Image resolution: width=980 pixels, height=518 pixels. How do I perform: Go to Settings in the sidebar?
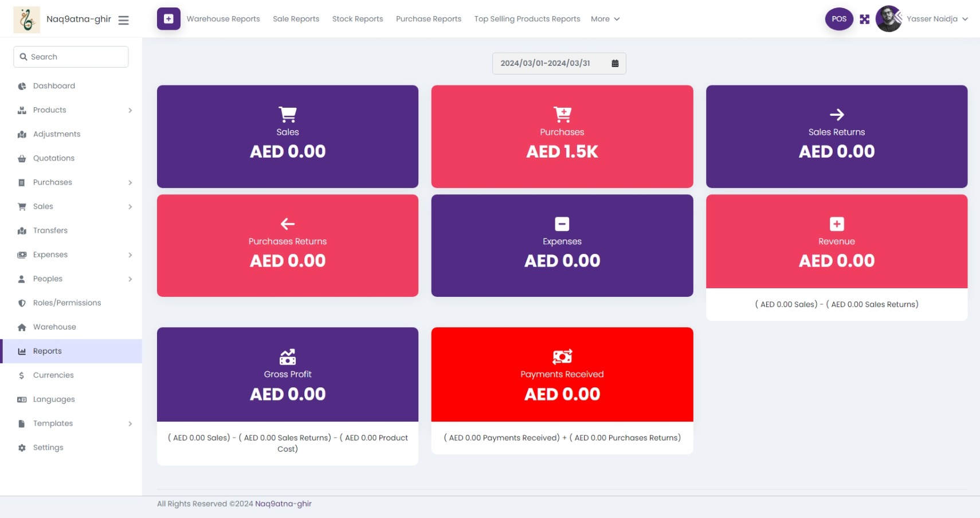[48, 448]
